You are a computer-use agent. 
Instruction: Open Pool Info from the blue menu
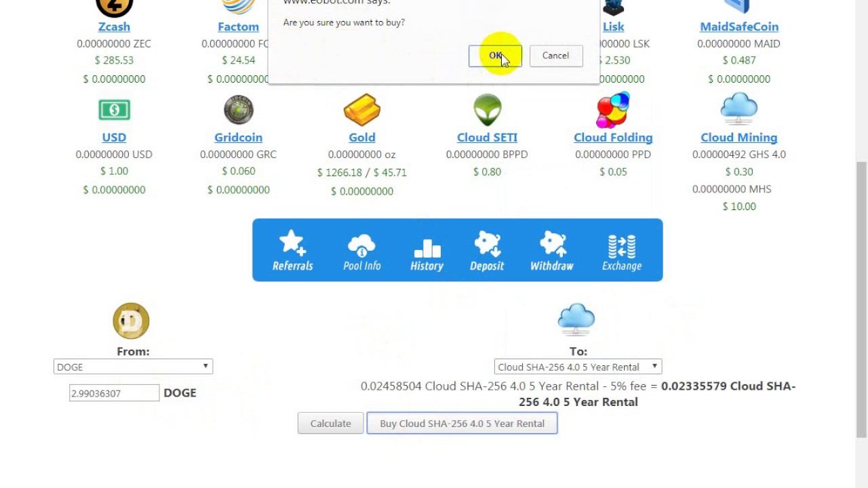pyautogui.click(x=361, y=251)
